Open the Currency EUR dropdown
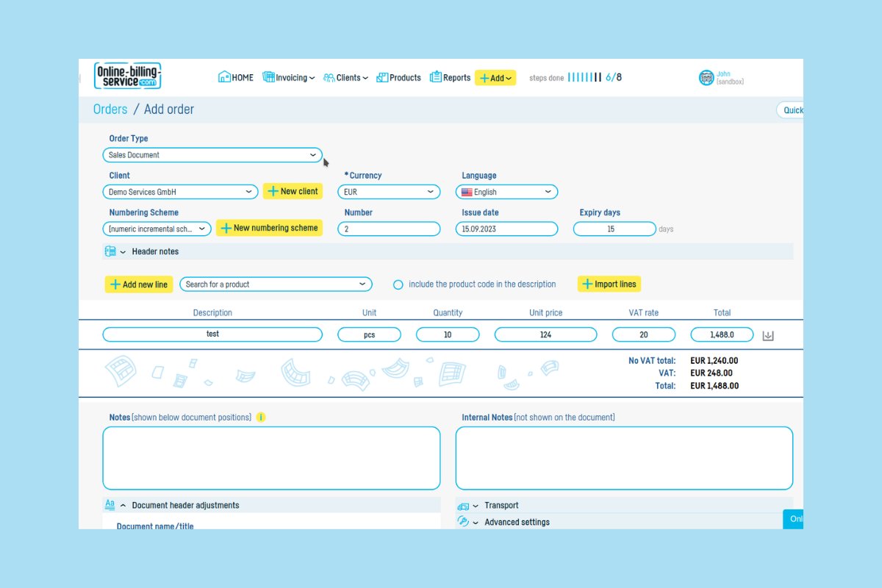882x588 pixels. click(389, 192)
